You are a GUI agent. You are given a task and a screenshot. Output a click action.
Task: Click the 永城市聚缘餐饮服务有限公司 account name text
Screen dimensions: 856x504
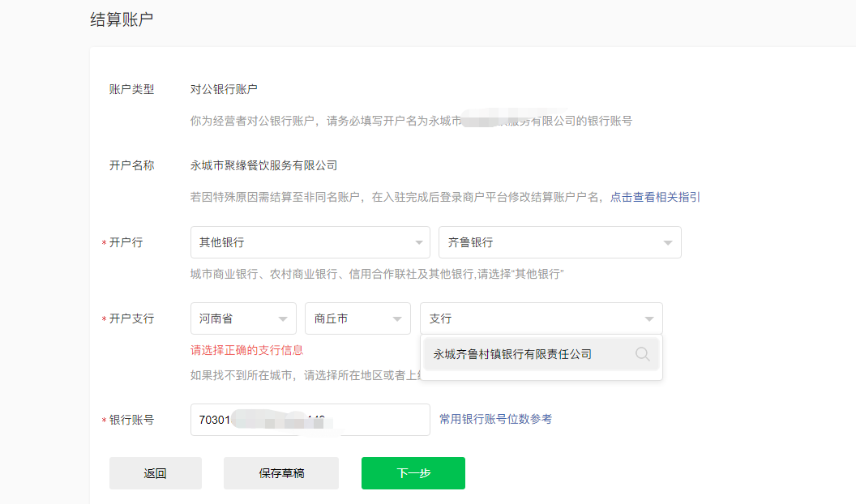263,165
